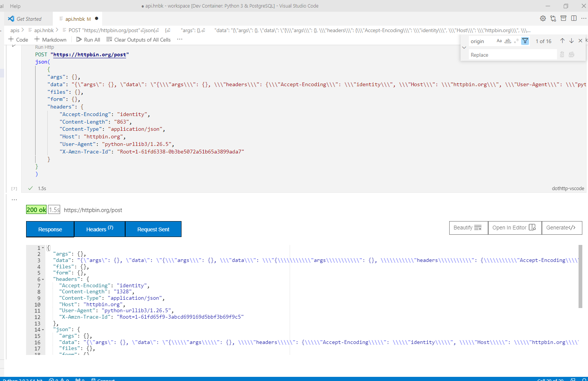Open notebook settings gear icon
The width and height of the screenshot is (588, 381).
point(543,19)
